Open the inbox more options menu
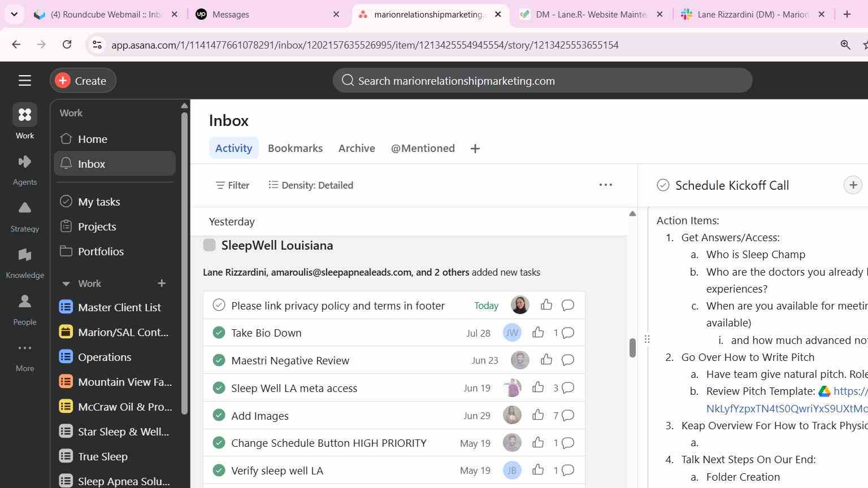The width and height of the screenshot is (868, 488). point(606,185)
